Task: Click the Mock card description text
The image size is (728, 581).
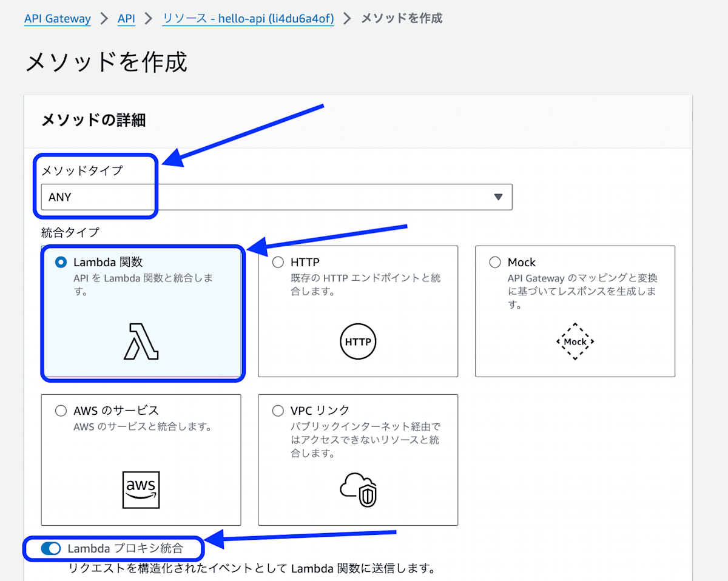Action: (x=583, y=291)
